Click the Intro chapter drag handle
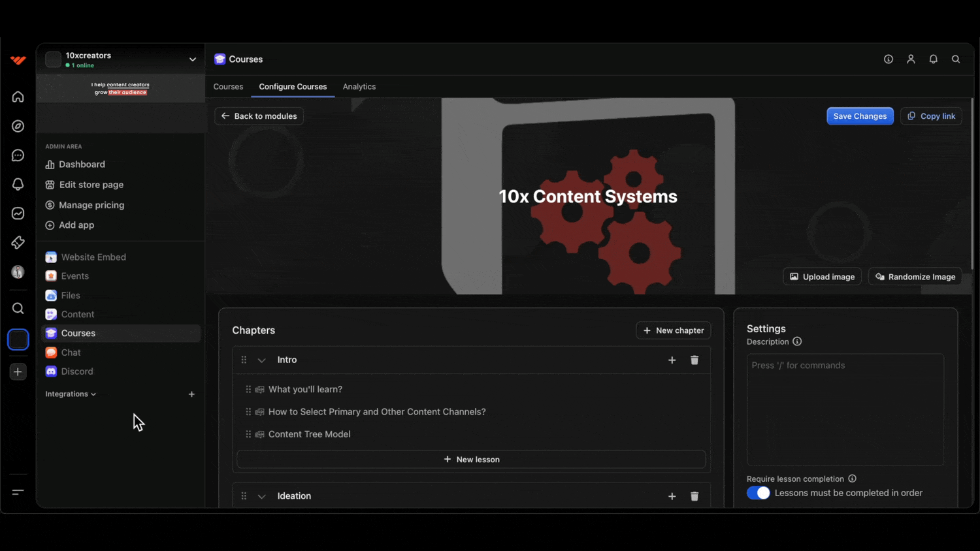This screenshot has height=551, width=980. 244,360
